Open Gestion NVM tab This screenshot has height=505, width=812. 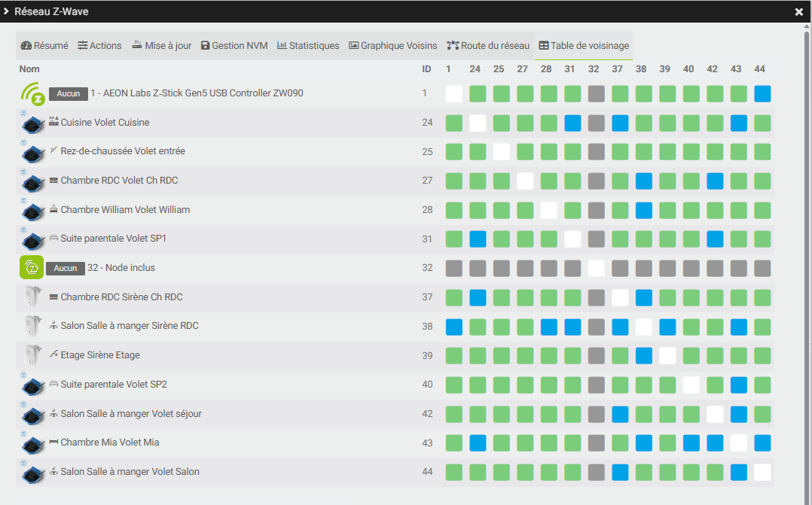pos(234,46)
